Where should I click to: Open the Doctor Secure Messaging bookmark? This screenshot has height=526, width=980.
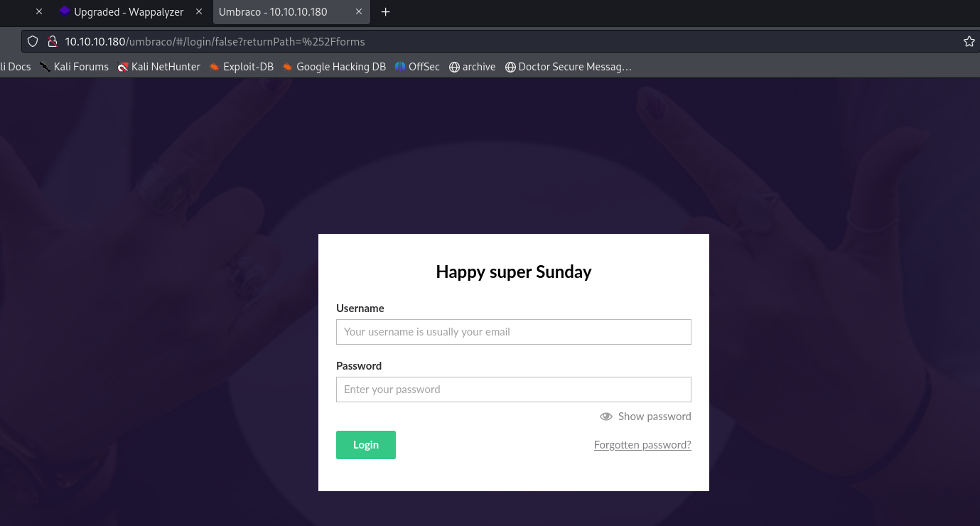click(568, 67)
